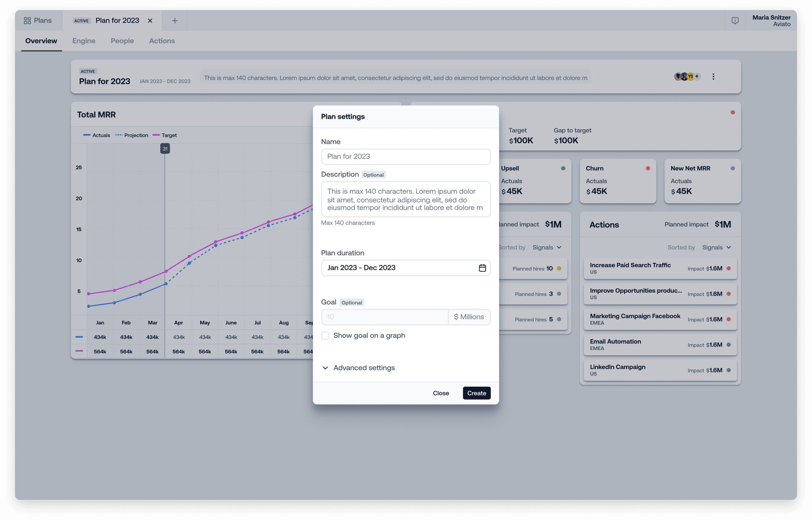Open the People panel Signals sort dropdown

[x=547, y=247]
